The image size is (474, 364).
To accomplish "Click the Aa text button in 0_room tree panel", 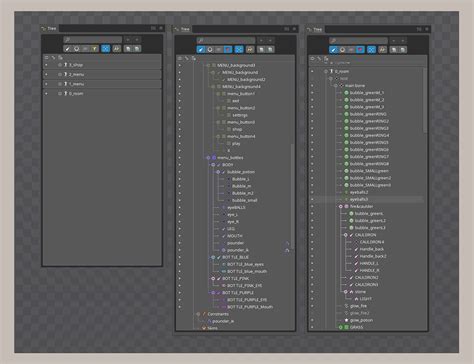I will 383,50.
